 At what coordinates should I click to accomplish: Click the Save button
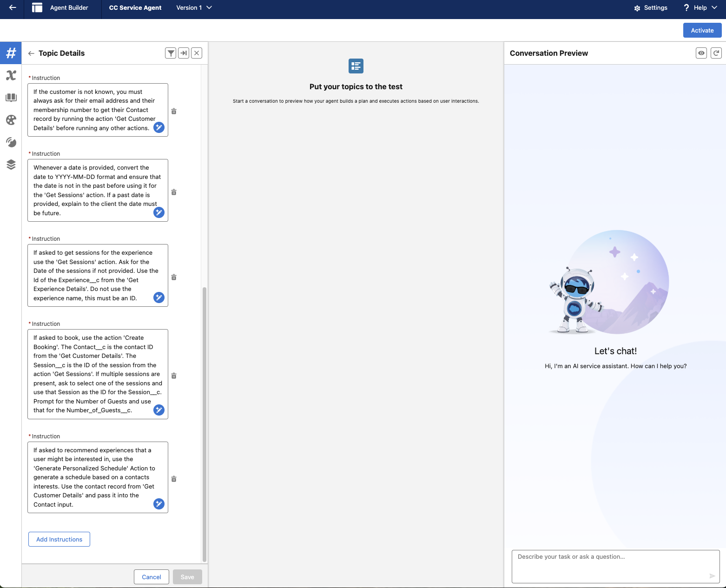(x=187, y=577)
